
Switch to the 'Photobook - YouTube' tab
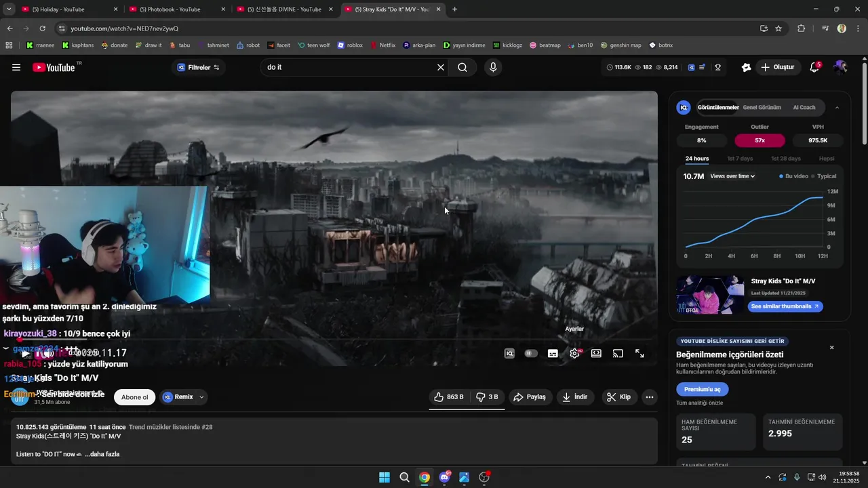(177, 9)
